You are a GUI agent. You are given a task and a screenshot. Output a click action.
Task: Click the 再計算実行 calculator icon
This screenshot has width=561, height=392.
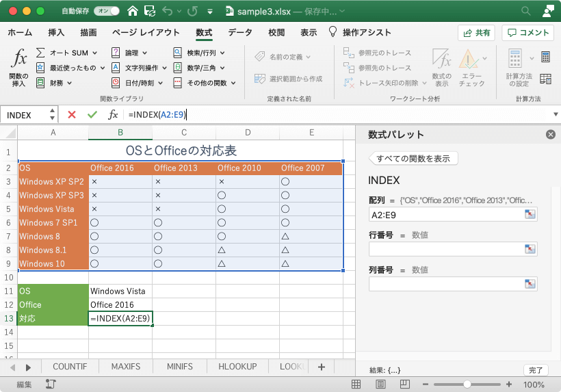coord(545,57)
